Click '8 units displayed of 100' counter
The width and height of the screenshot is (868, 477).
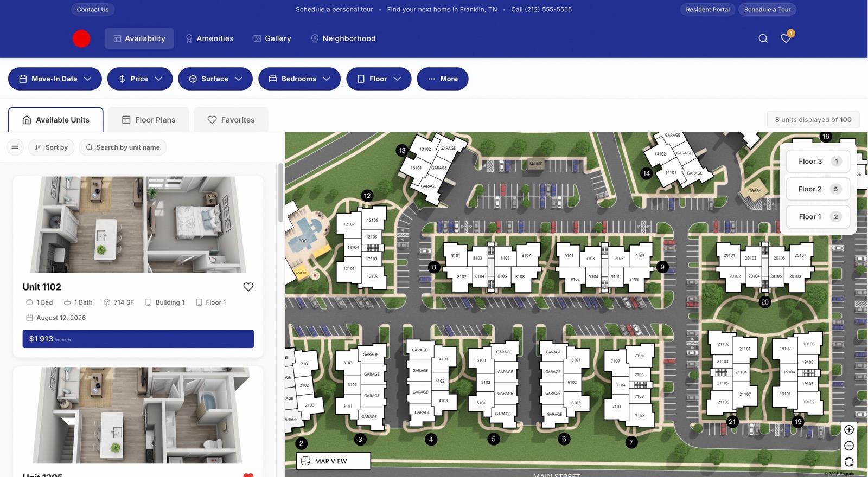(813, 119)
